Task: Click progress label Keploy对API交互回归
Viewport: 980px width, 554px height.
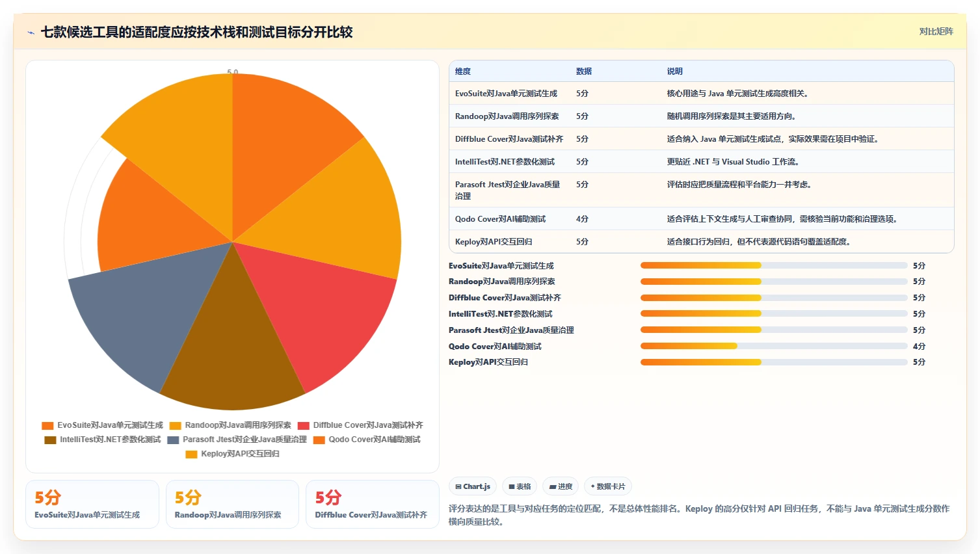Action: (488, 362)
